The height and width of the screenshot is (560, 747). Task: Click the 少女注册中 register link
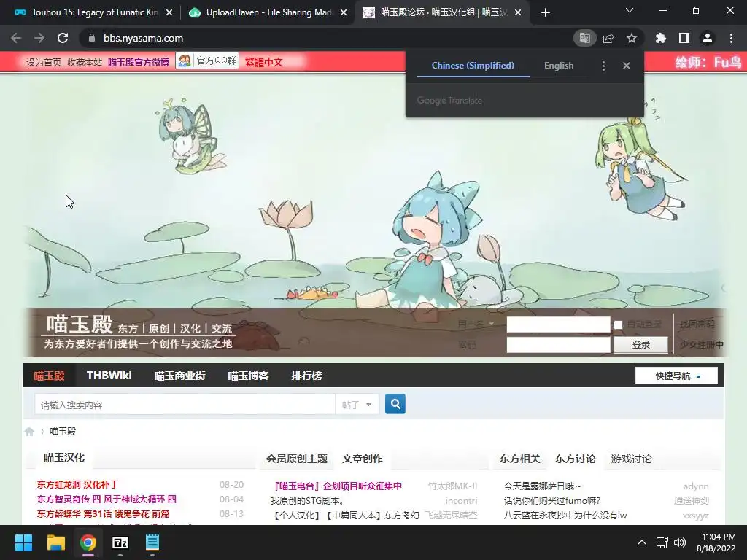702,344
